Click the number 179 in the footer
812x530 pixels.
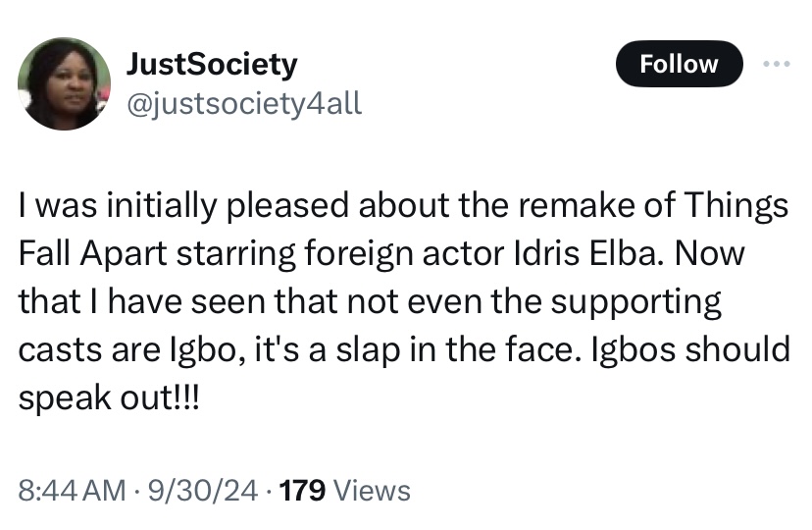click(x=301, y=490)
